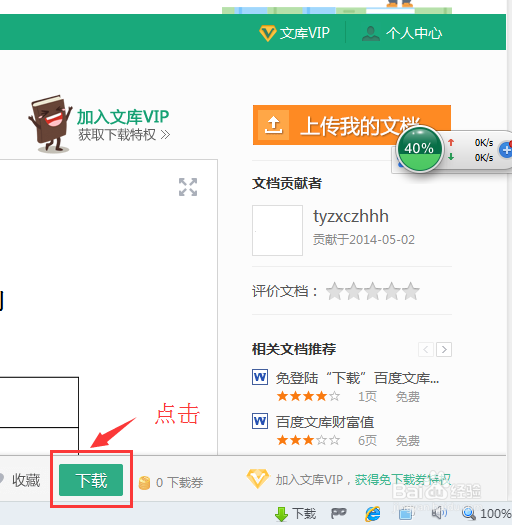Click 6页 page count of second document

point(367,441)
